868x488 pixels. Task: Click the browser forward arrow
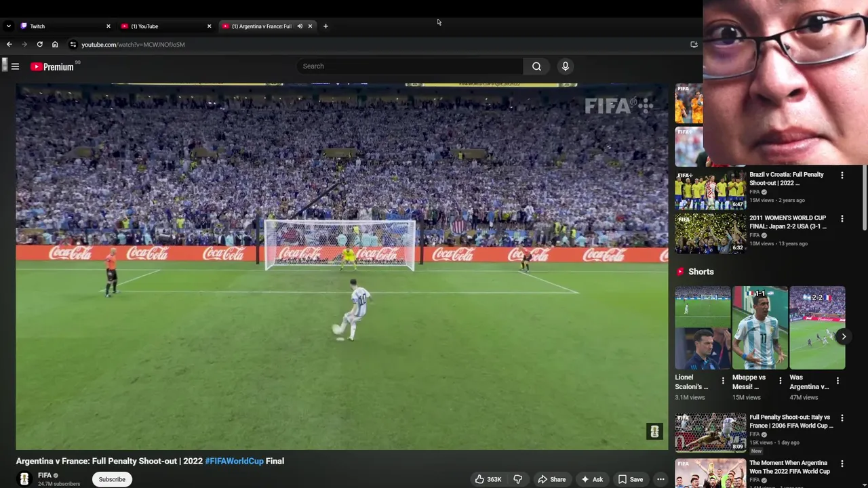click(24, 44)
